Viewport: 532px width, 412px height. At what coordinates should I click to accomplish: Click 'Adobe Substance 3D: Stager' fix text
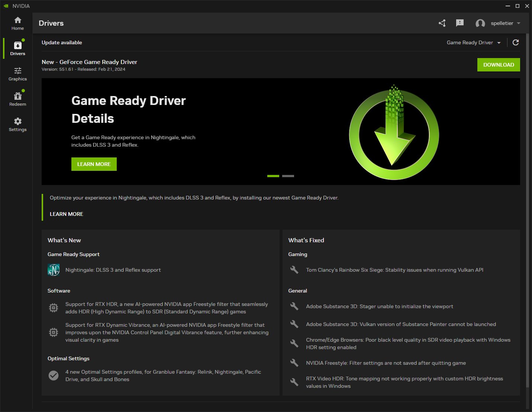(380, 306)
